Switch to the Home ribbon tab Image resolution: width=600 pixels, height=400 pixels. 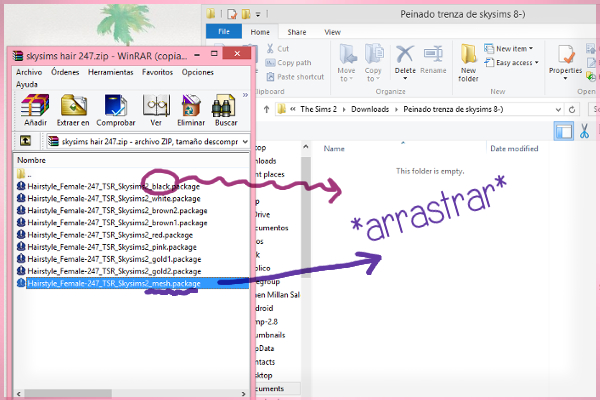[260, 32]
